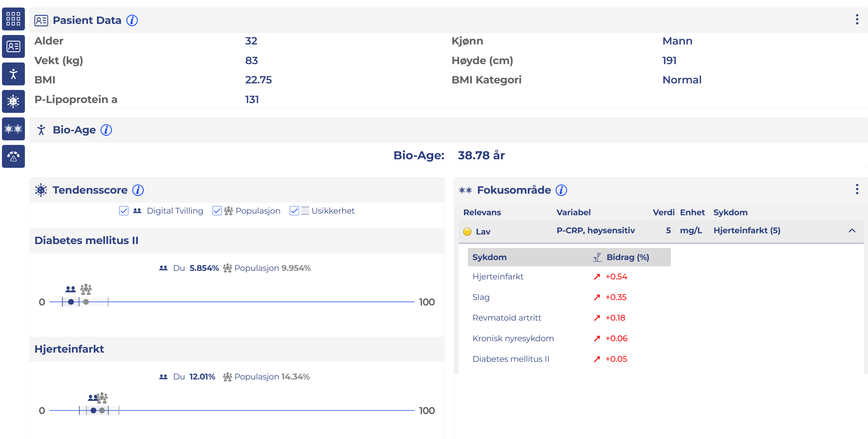This screenshot has height=439, width=868.
Task: Select the patient data card icon in sidebar
Action: click(13, 46)
